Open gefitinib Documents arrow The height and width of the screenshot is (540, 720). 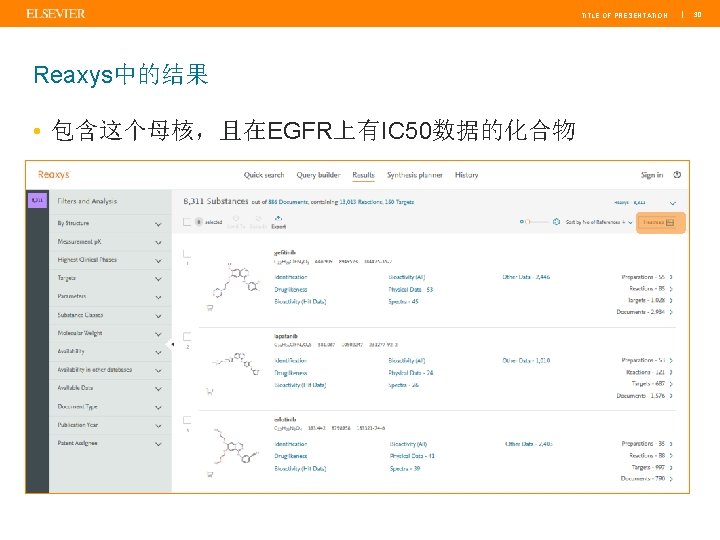point(671,312)
